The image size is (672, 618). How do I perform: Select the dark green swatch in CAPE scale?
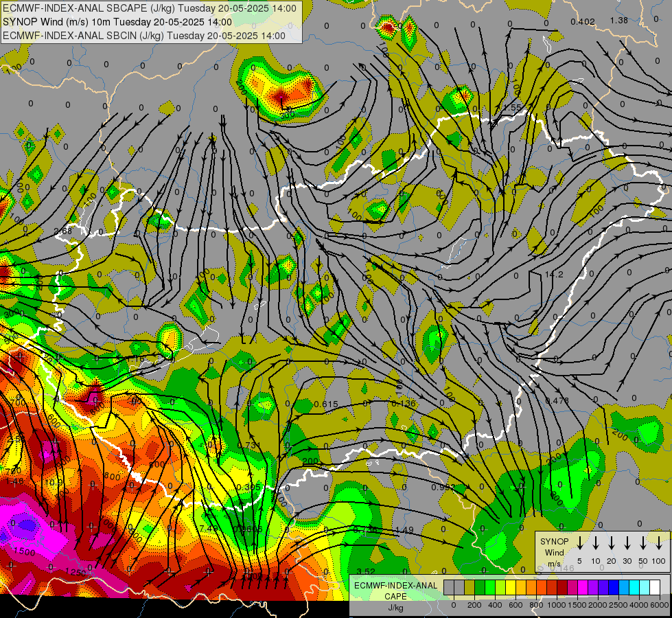(x=480, y=587)
